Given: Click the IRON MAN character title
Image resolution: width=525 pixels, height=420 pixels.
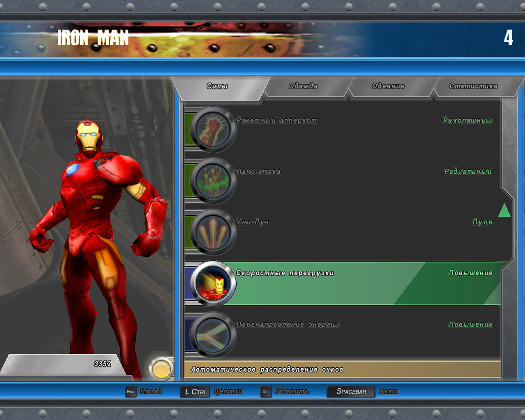Looking at the screenshot, I should point(93,38).
